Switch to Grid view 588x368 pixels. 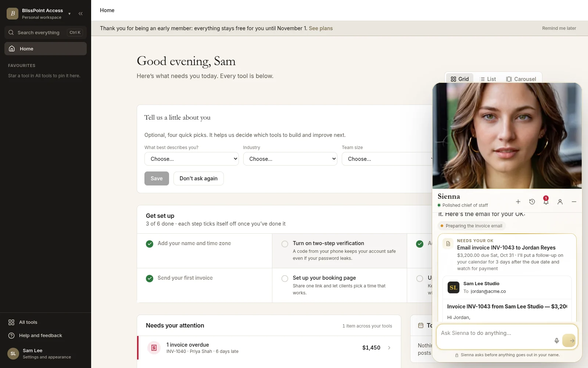click(460, 79)
